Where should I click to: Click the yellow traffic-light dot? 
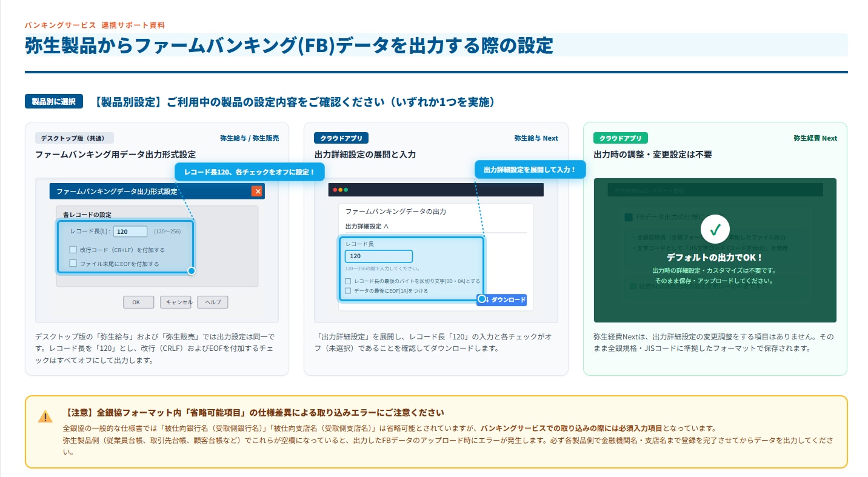(340, 190)
